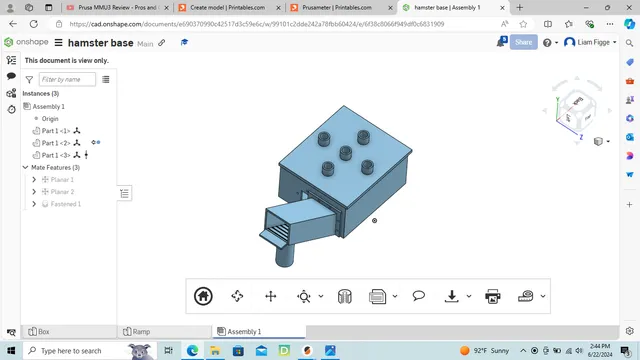
Task: Switch to Prusa MMU3 Review browser tab
Action: click(117, 8)
